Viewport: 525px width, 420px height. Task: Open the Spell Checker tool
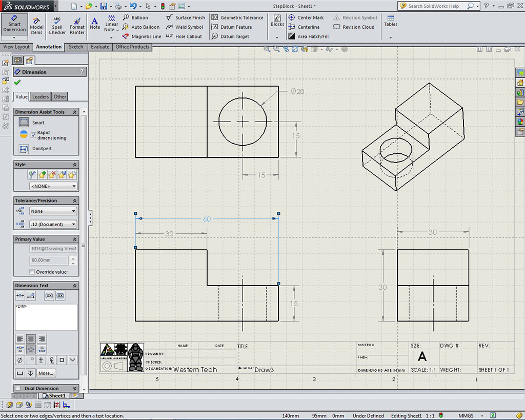point(57,26)
